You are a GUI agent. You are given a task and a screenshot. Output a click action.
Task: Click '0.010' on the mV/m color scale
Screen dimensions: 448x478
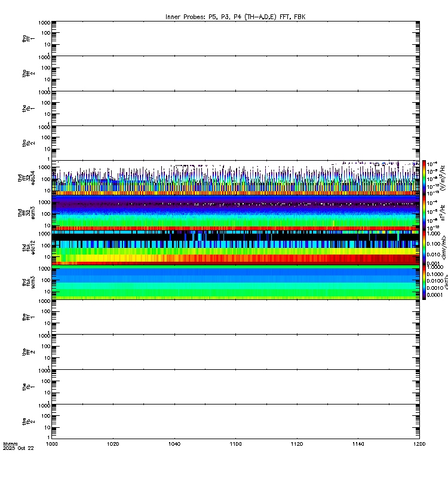tap(434, 255)
